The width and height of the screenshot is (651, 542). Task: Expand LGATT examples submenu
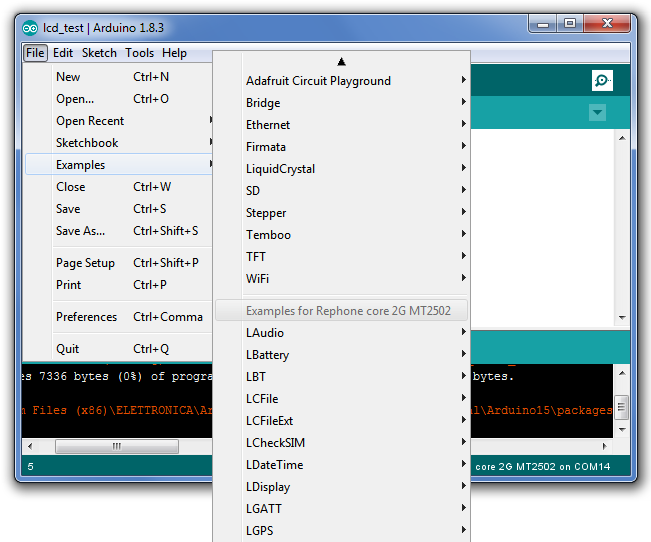point(342,509)
